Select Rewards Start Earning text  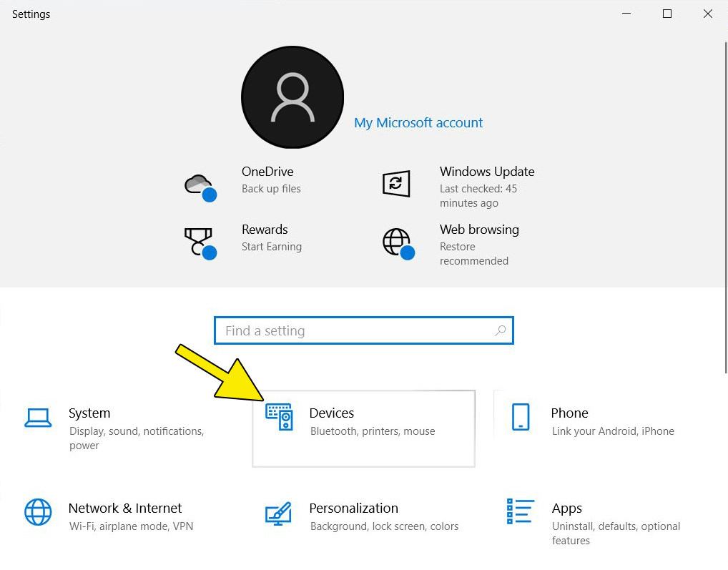(x=272, y=247)
